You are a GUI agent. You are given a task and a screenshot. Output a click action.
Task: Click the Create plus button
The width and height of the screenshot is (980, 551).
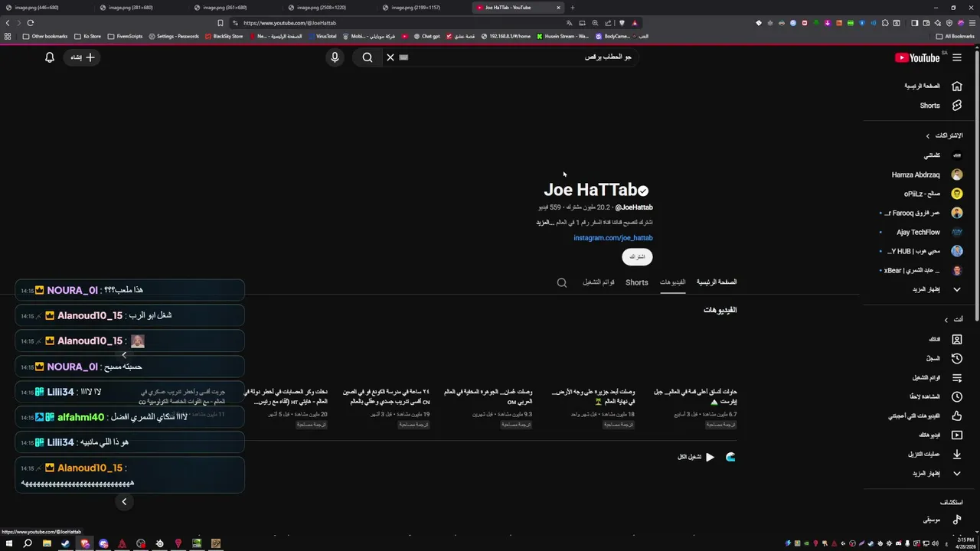(x=83, y=57)
